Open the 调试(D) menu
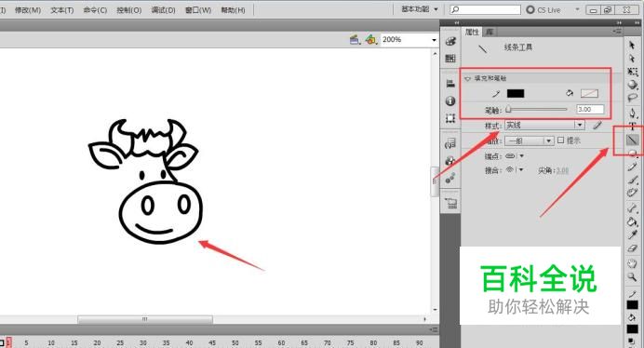The image size is (644, 348). 163,10
